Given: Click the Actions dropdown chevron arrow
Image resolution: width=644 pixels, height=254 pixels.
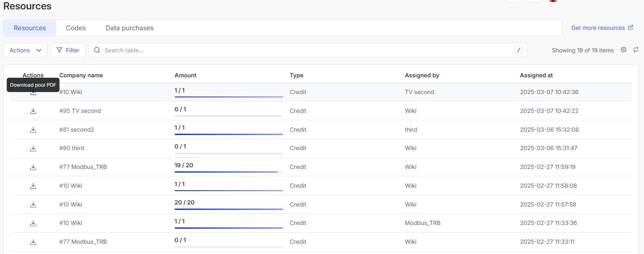Looking at the screenshot, I should (39, 50).
